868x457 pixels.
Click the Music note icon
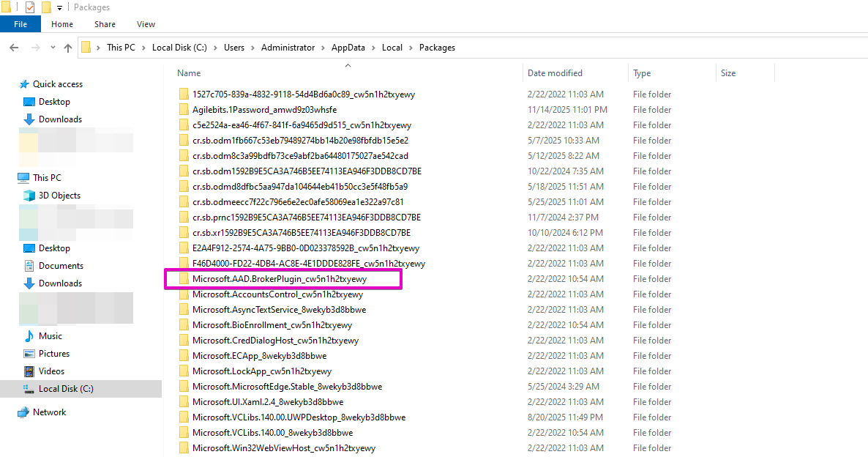29,336
